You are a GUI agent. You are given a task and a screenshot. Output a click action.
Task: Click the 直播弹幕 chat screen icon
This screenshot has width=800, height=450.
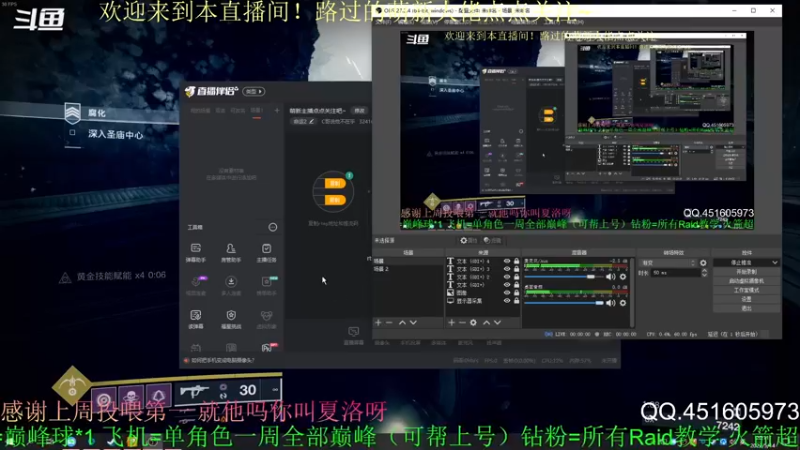[x=353, y=332]
